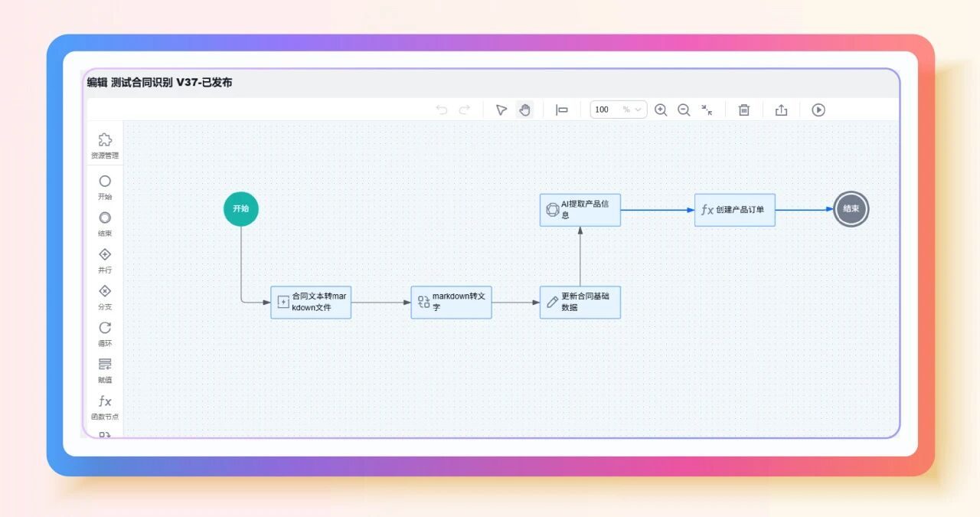Viewport: 980px width, 517px height.
Task: Activate the pointer select tool
Action: pyautogui.click(x=501, y=110)
